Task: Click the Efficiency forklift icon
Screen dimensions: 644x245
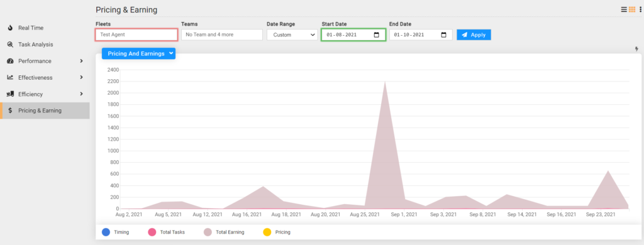Action: click(x=10, y=94)
